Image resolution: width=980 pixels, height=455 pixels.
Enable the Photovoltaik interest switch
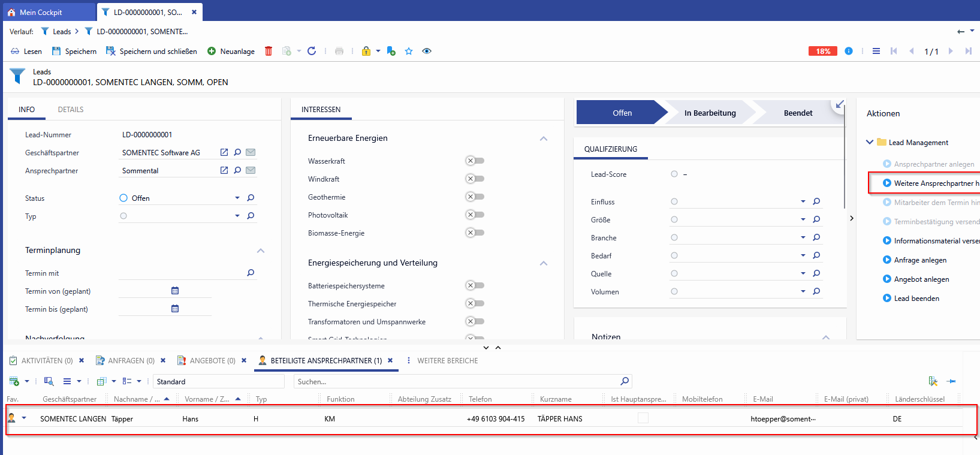(x=475, y=215)
